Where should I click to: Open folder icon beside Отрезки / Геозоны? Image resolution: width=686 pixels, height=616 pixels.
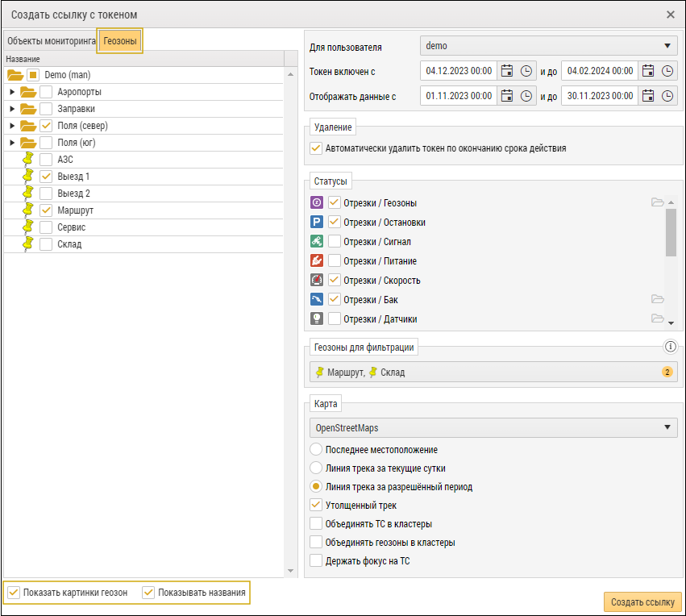(x=657, y=202)
